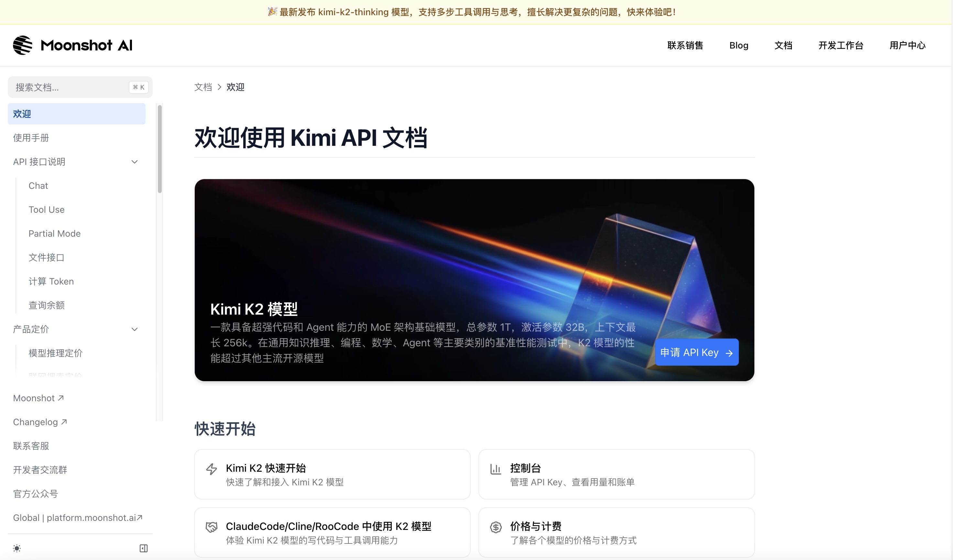
Task: Click the search magnifier in 搜索文档 box
Action: click(22, 87)
